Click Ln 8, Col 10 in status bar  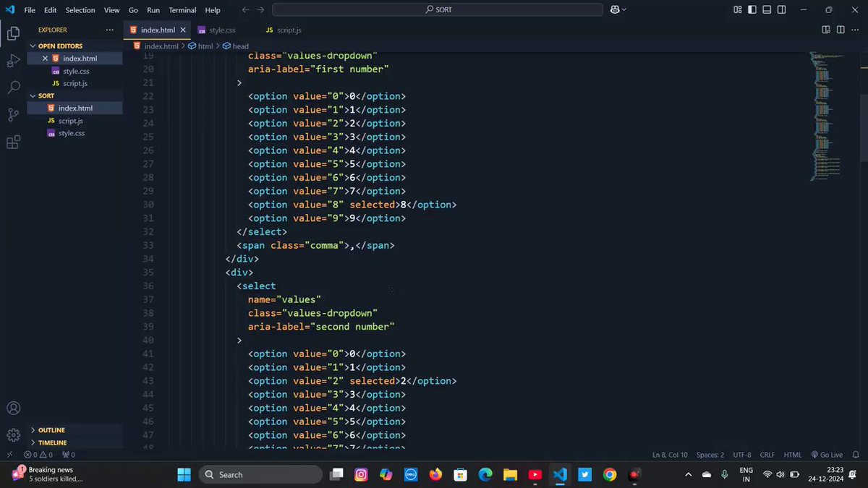coord(670,455)
